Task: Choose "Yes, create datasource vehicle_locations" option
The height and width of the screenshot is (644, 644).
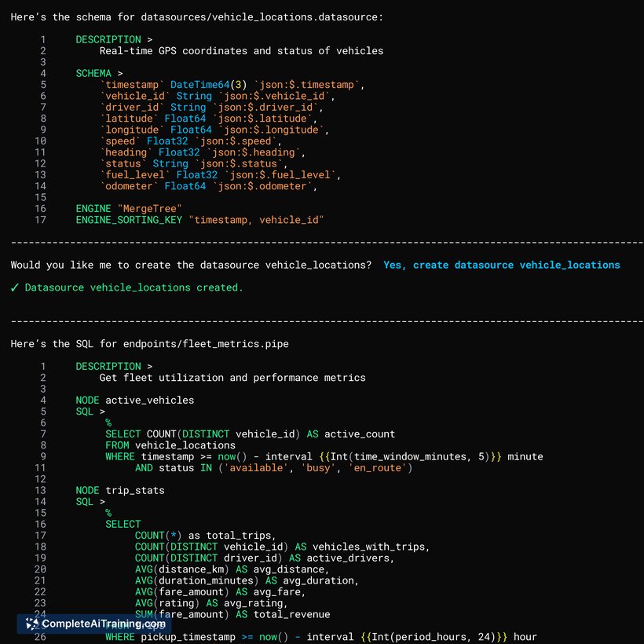Action: pos(502,265)
